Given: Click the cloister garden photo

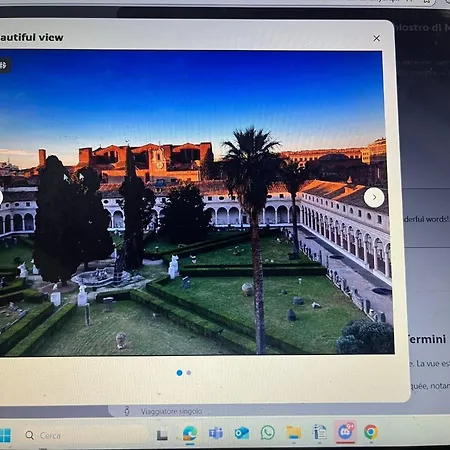Looking at the screenshot, I should coord(193,202).
